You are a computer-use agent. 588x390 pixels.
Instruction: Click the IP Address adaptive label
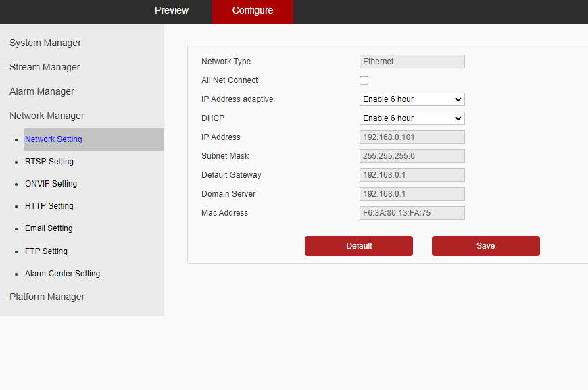point(237,99)
